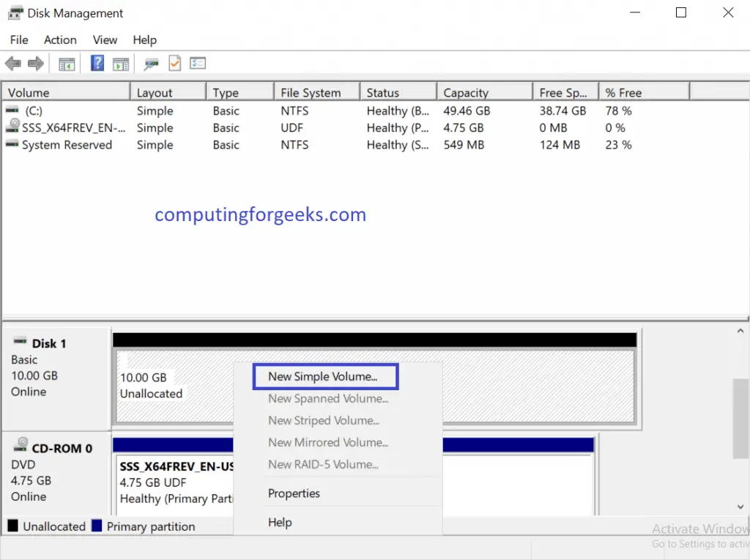Click the scroll down arrow in disk pane
The height and width of the screenshot is (560, 750).
740,507
